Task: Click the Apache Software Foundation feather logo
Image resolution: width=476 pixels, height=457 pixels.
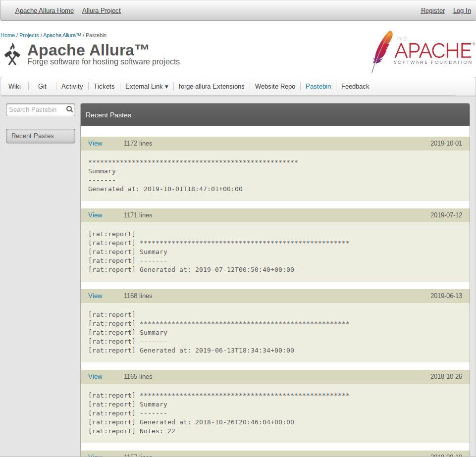Action: (x=422, y=51)
